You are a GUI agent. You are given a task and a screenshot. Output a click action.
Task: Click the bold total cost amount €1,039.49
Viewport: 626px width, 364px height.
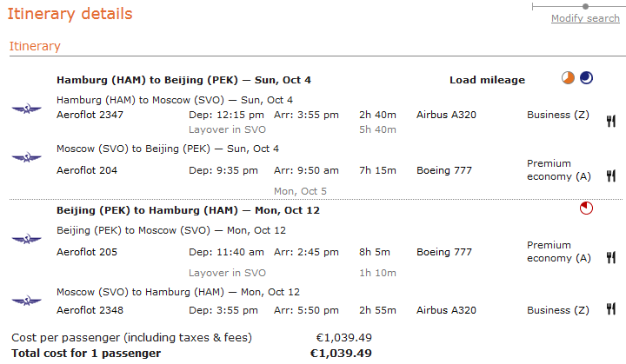point(341,353)
